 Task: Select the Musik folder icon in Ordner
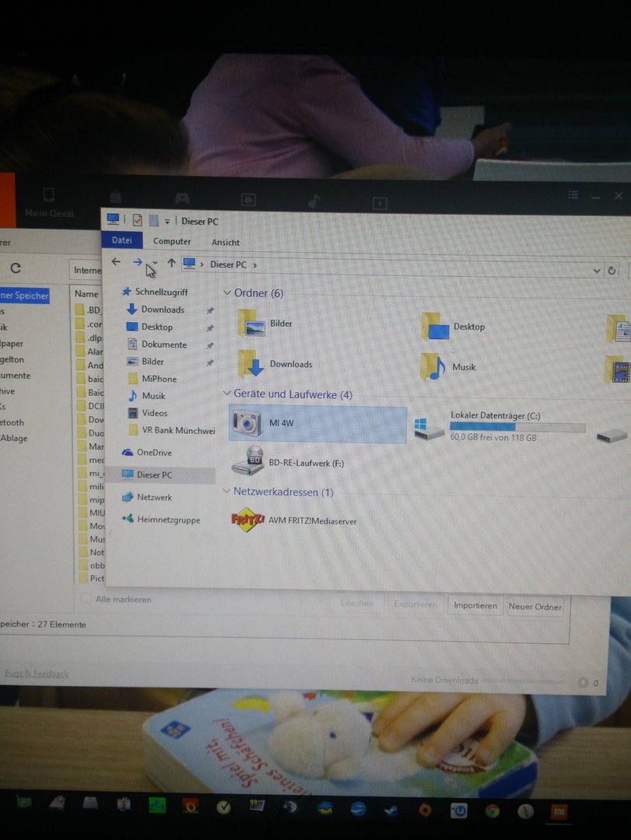coord(433,366)
